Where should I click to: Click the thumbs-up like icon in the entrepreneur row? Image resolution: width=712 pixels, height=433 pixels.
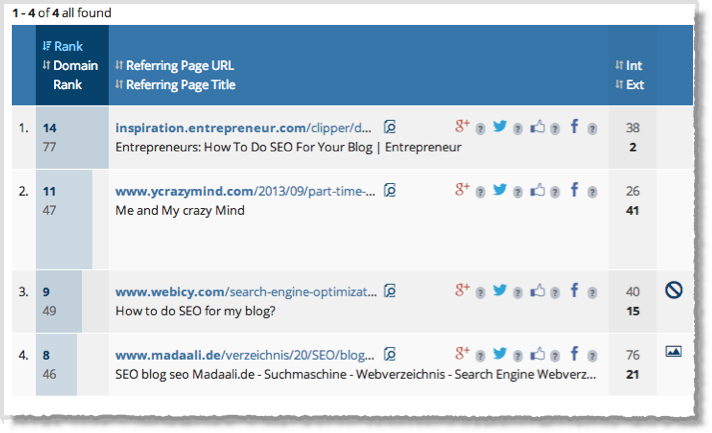(x=537, y=127)
